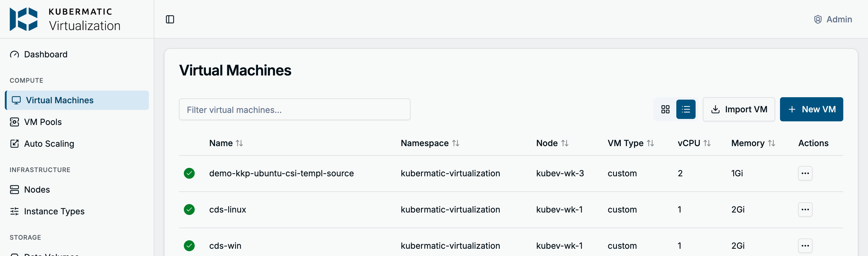Screen dimensions: 868x256
Task: Click the Kubermatic Virtualization logo
Action: (65, 19)
